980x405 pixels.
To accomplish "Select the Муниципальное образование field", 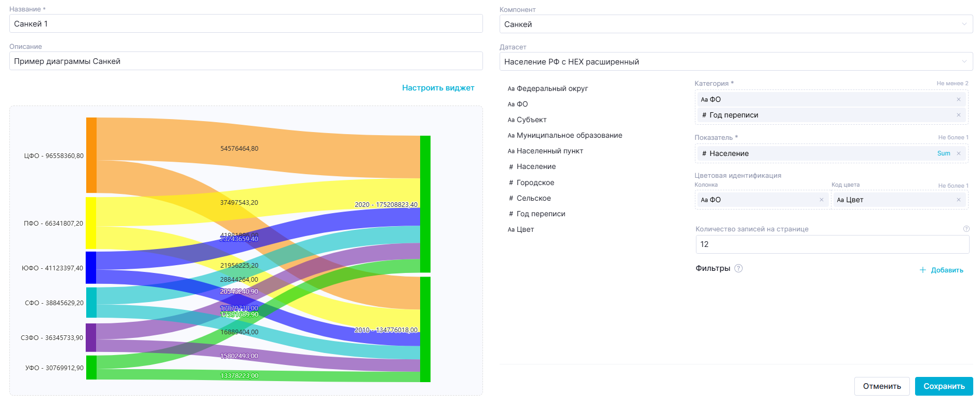I will 569,135.
